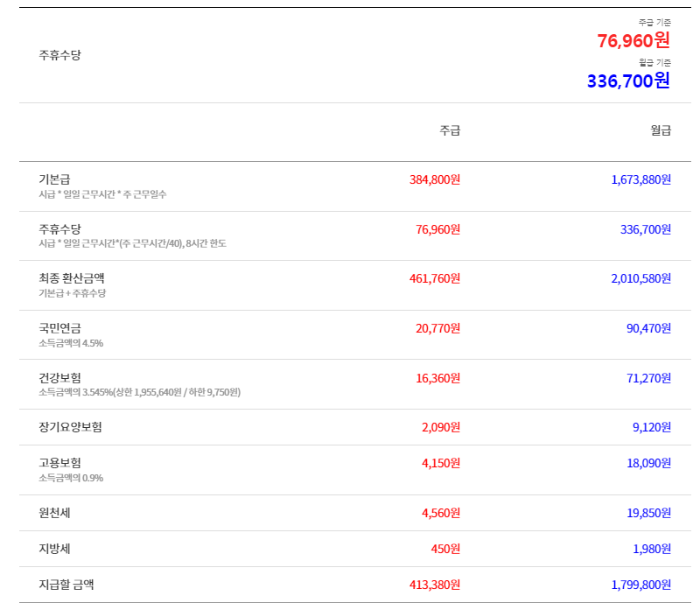Click the 주급 기준 caption
This screenshot has width=700, height=610.
pos(654,23)
